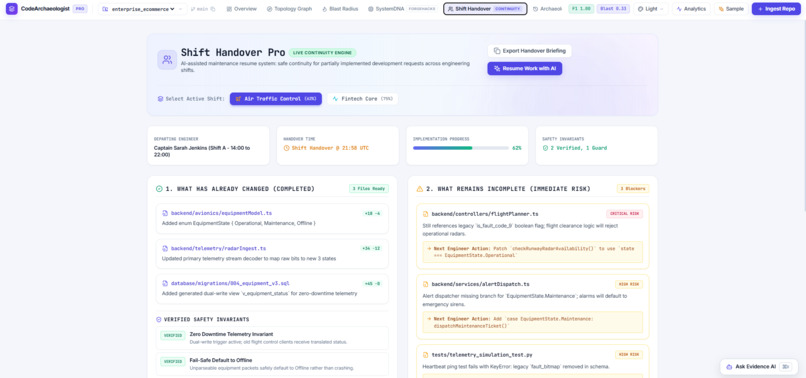Open backend/controllers/flightPlanner.ts entry
The height and width of the screenshot is (378, 806).
point(485,213)
